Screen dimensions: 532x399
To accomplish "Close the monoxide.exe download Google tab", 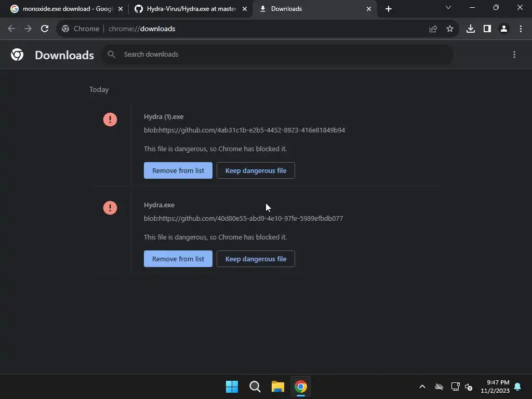I will [x=120, y=9].
